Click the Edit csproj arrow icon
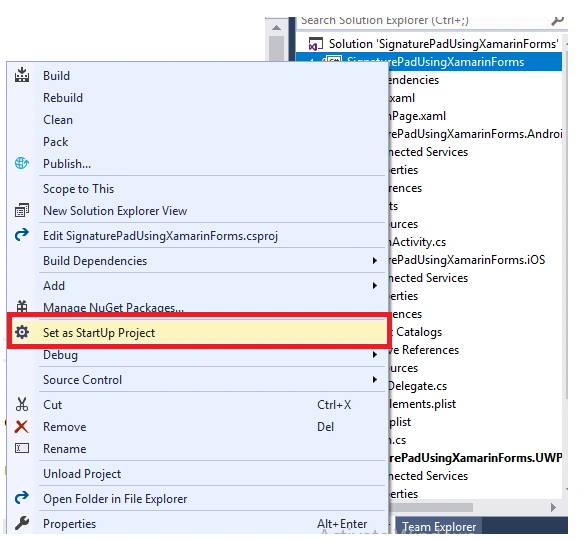The width and height of the screenshot is (586, 541). (x=22, y=235)
